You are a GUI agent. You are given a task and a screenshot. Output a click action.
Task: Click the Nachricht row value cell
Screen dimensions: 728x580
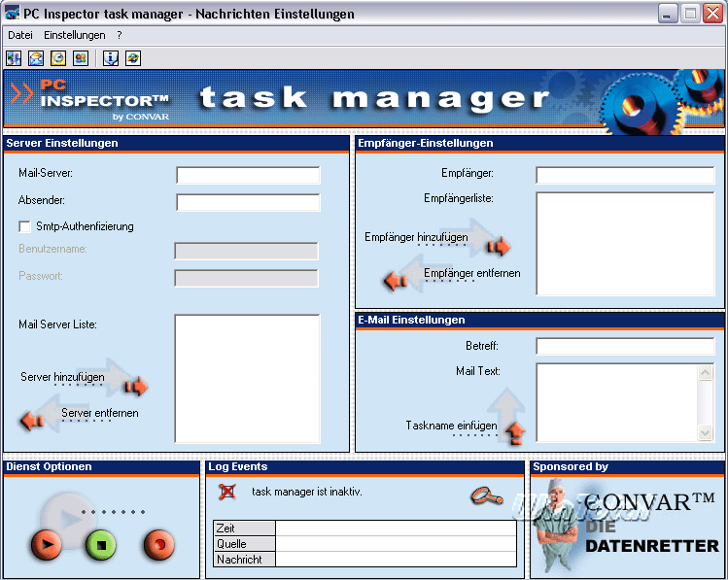click(396, 560)
